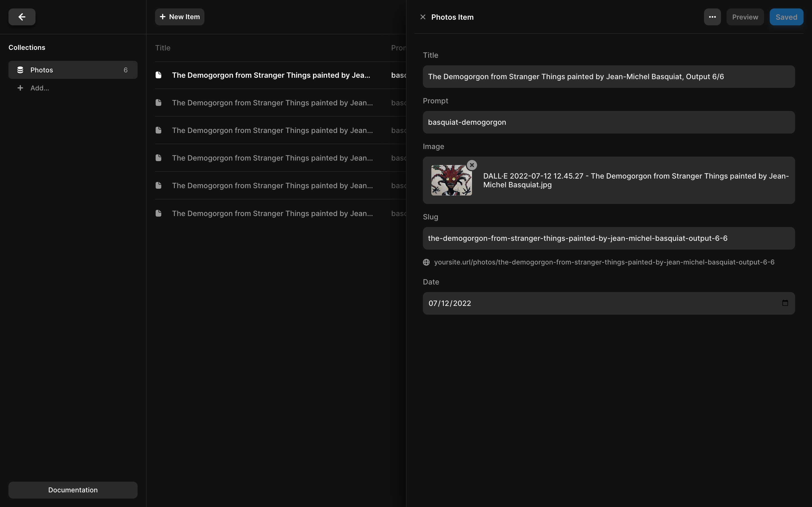Click the plus icon next to Add...
The height and width of the screenshot is (507, 812).
20,88
